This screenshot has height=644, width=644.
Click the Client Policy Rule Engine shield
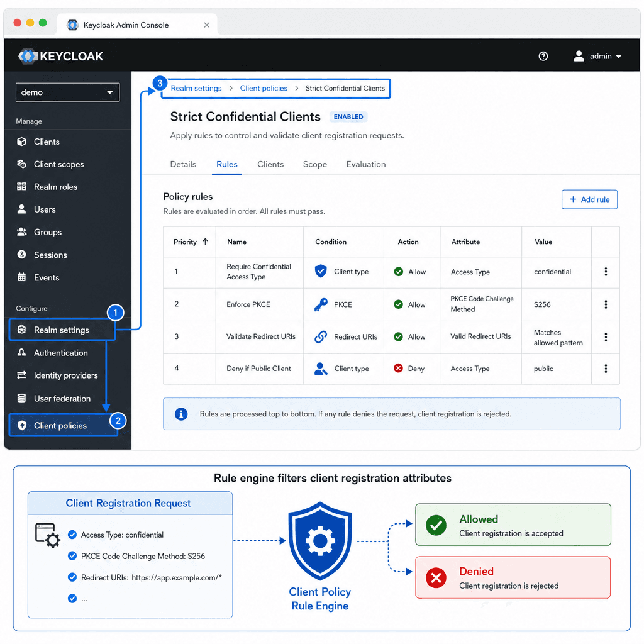pos(320,540)
